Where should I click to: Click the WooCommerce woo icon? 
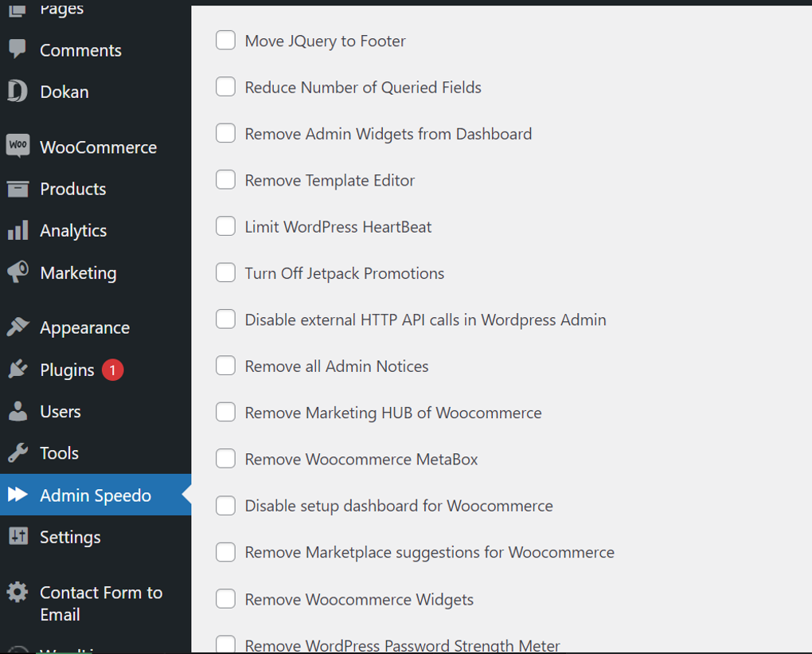point(18,146)
